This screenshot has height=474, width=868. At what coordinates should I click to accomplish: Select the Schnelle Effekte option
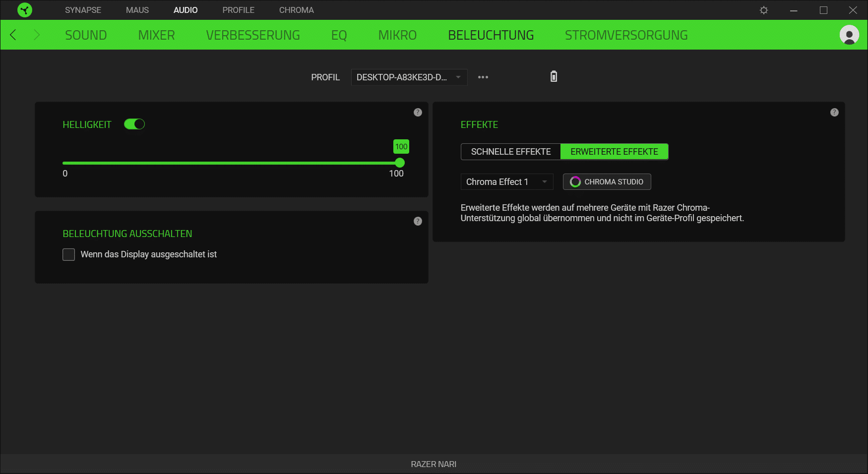point(510,152)
